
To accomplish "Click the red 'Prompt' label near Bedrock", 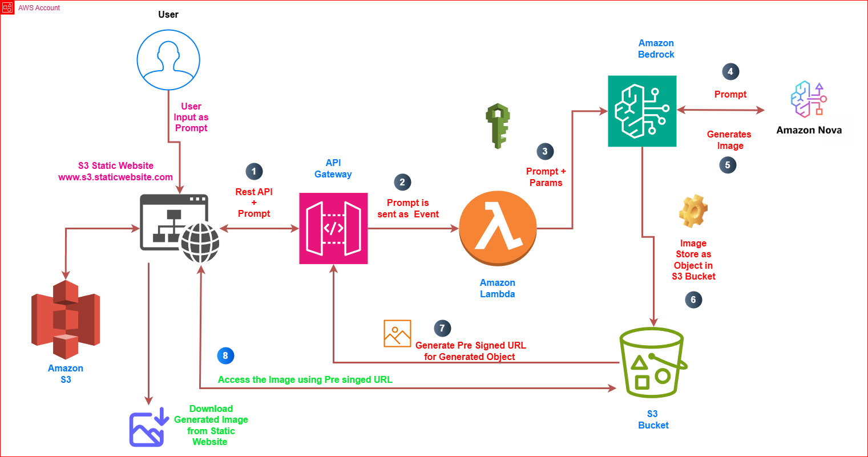I will pos(730,94).
